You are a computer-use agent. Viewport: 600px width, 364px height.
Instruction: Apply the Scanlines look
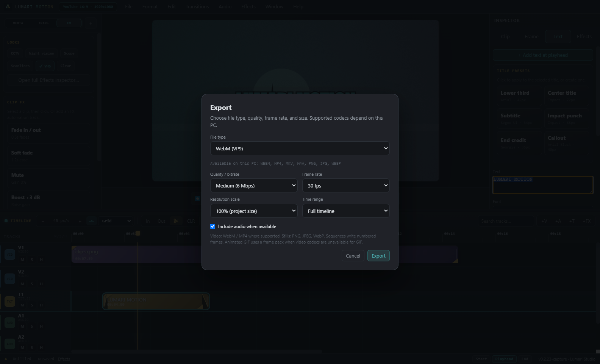20,66
